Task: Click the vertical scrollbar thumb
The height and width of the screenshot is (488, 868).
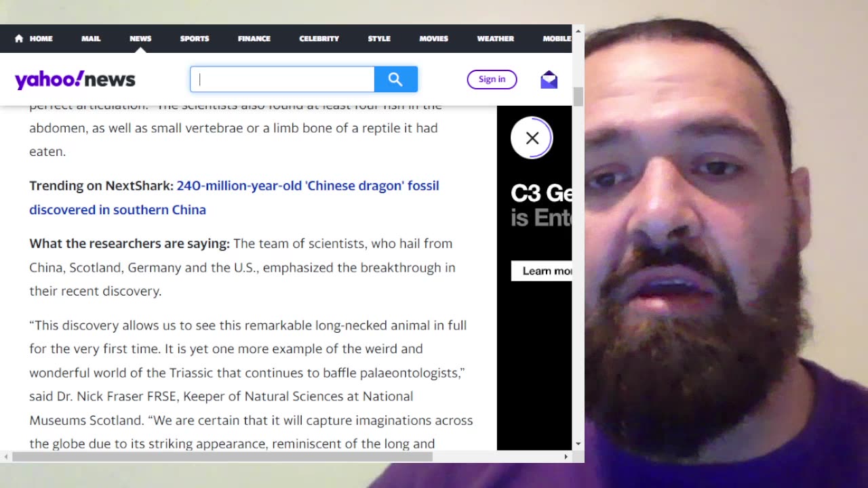Action: coord(578,96)
